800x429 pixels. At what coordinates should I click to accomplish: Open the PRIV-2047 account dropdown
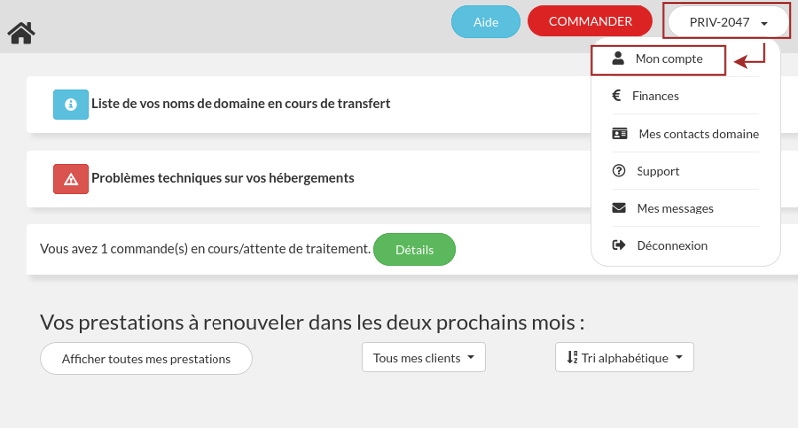pyautogui.click(x=729, y=22)
